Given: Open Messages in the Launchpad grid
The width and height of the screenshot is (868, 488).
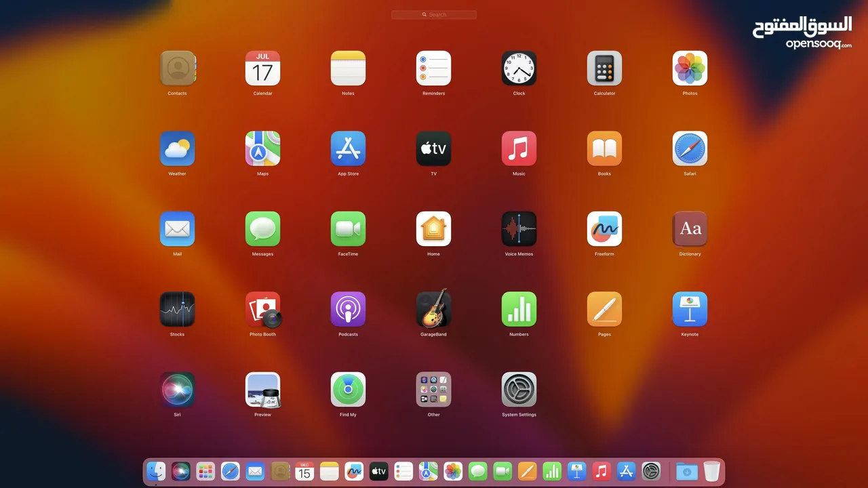Looking at the screenshot, I should click(x=262, y=228).
